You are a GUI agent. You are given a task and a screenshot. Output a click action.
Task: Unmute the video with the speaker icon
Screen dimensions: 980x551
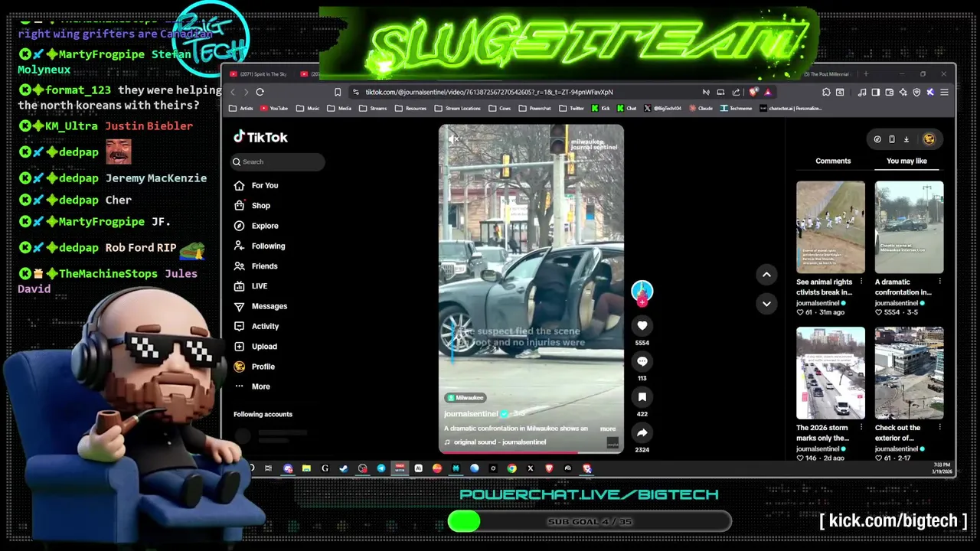point(453,139)
